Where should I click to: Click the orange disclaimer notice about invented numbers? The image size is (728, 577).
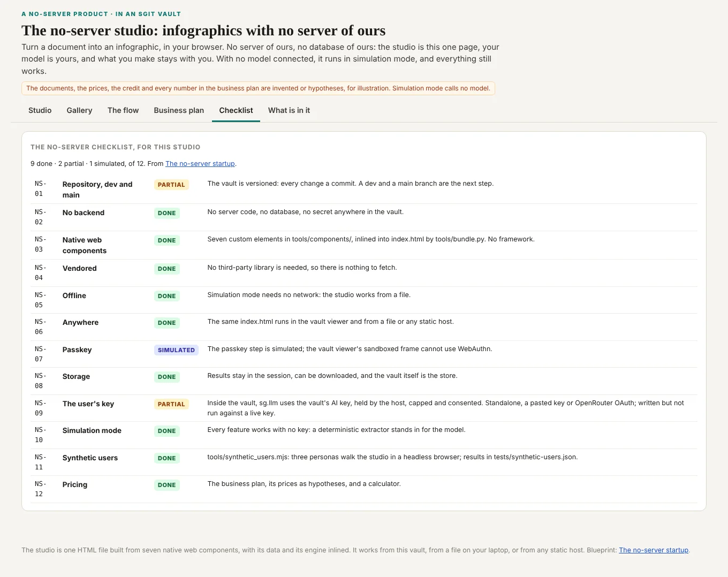[x=258, y=88]
